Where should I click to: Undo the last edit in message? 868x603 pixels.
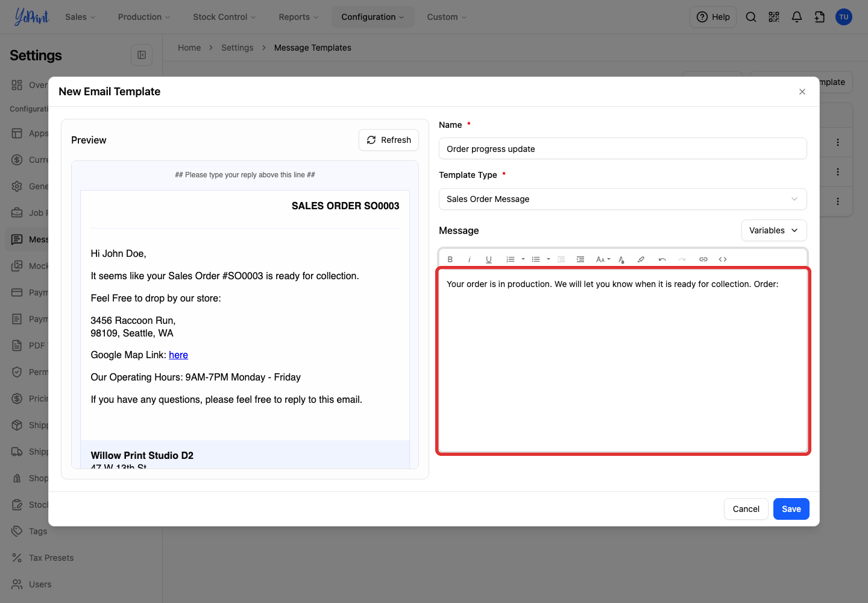[x=662, y=259]
